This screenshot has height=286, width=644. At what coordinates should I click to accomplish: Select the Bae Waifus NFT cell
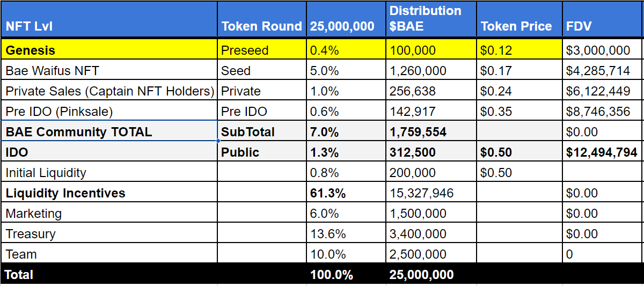coord(109,70)
